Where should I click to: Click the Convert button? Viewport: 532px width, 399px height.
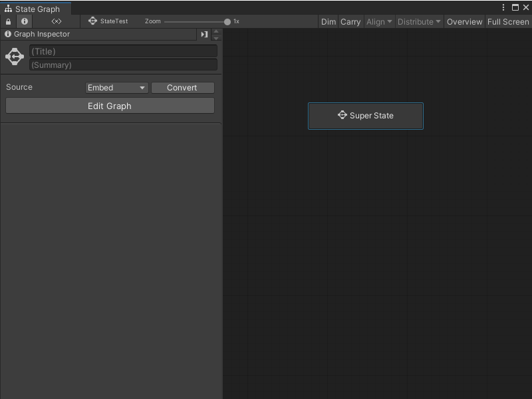(182, 88)
